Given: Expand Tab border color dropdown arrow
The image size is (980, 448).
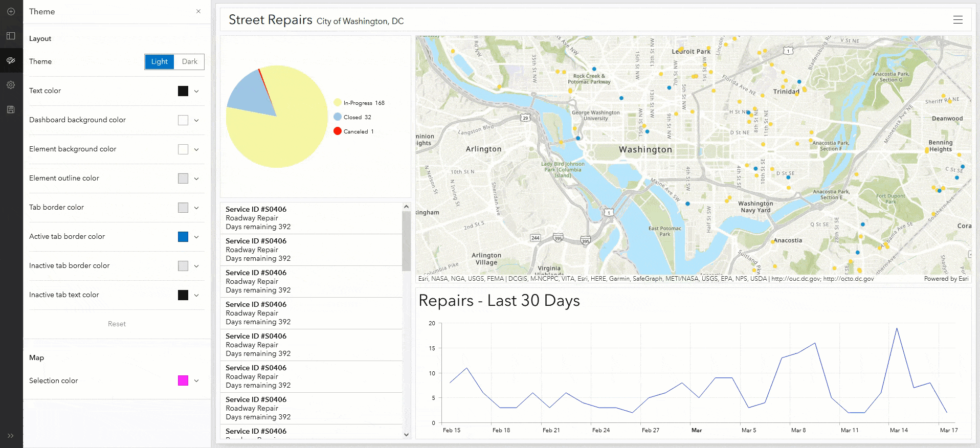Looking at the screenshot, I should click(196, 208).
